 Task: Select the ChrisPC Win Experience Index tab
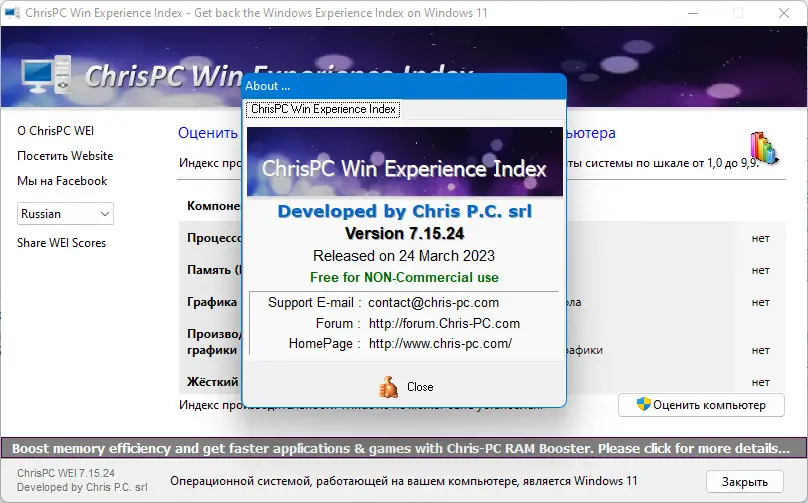(323, 109)
